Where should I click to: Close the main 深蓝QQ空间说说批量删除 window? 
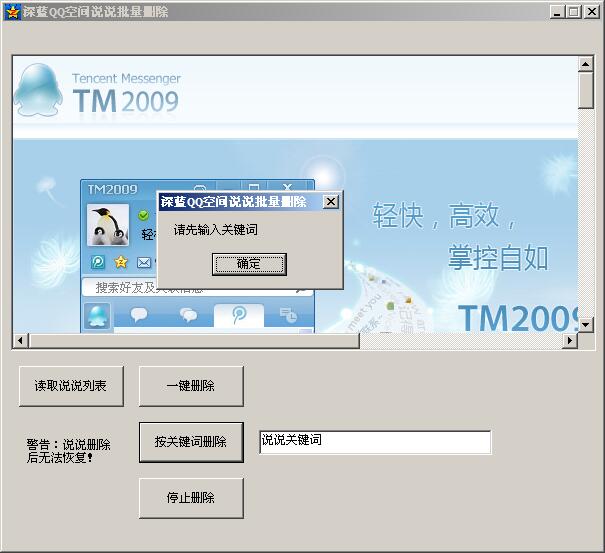pos(592,12)
